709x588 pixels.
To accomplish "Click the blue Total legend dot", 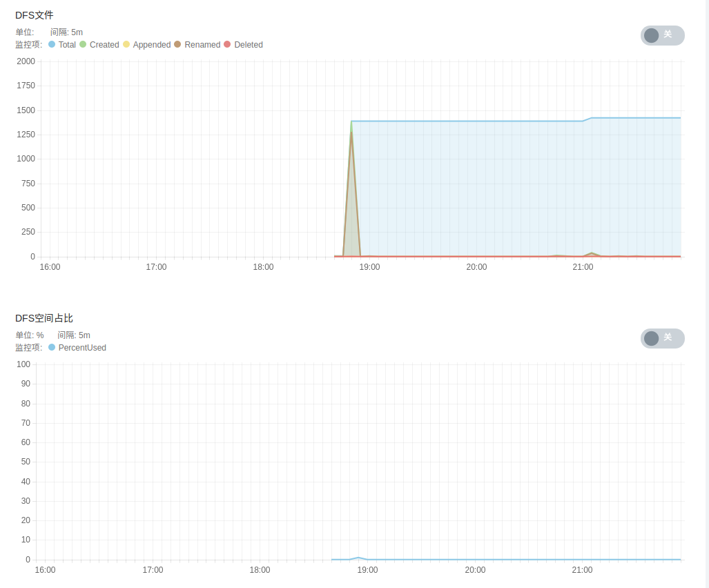I will click(52, 44).
